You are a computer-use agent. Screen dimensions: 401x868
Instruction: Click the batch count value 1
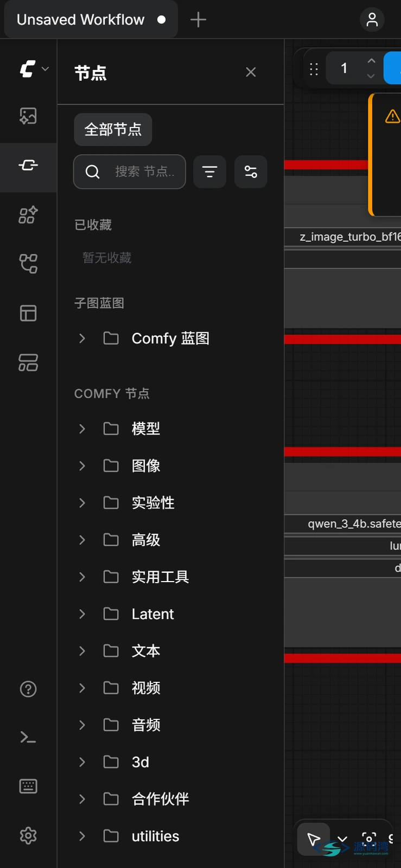(x=344, y=68)
